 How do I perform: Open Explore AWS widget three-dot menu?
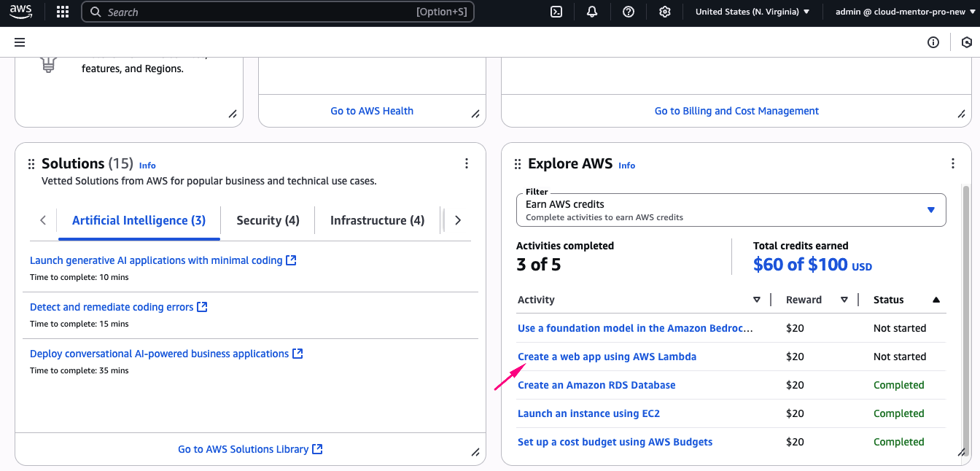click(952, 164)
